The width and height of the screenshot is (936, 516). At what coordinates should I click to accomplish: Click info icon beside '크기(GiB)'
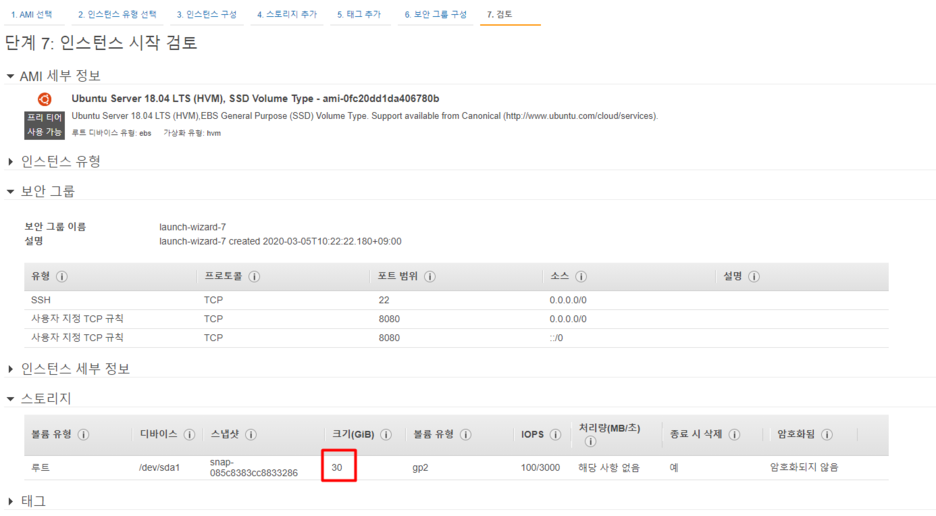click(x=386, y=435)
